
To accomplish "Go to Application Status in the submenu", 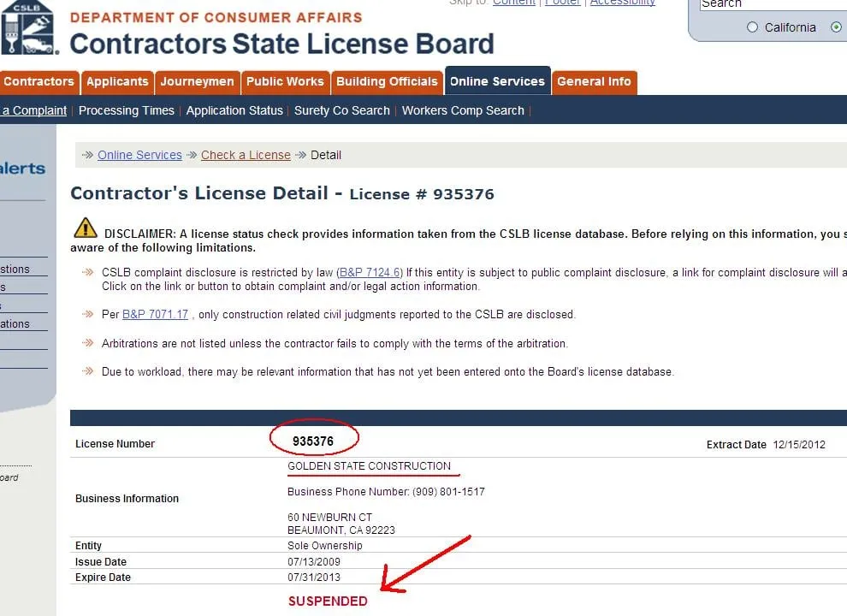I will click(x=234, y=110).
